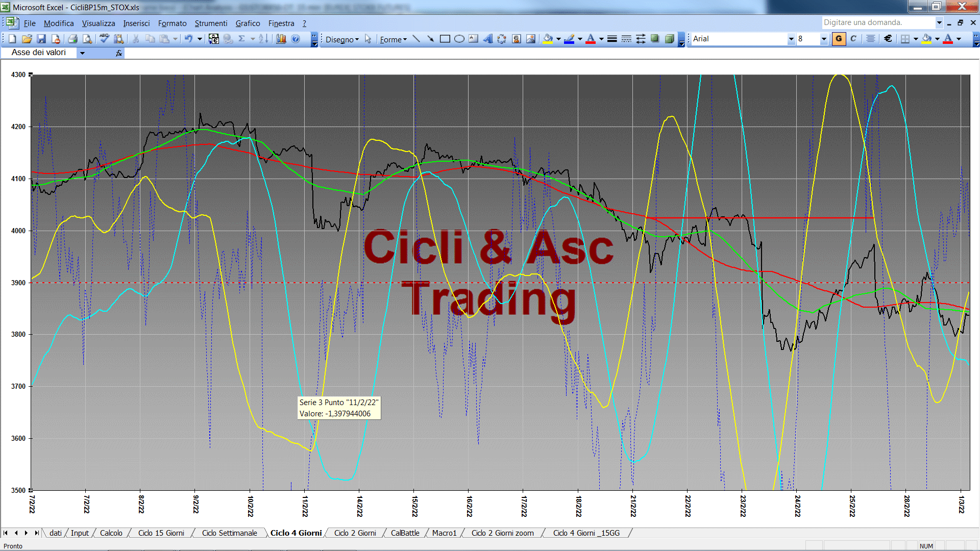The image size is (980, 551).
Task: Select the Line drawing tool
Action: click(x=416, y=39)
